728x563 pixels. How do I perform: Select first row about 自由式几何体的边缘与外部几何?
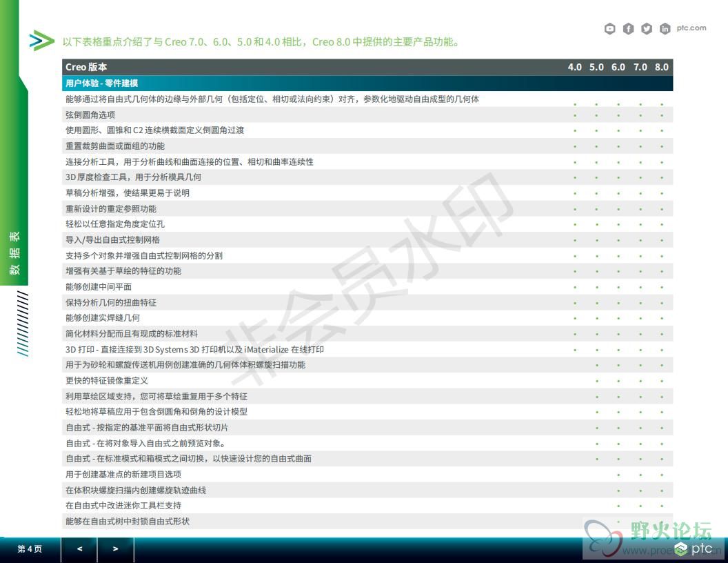click(367, 99)
